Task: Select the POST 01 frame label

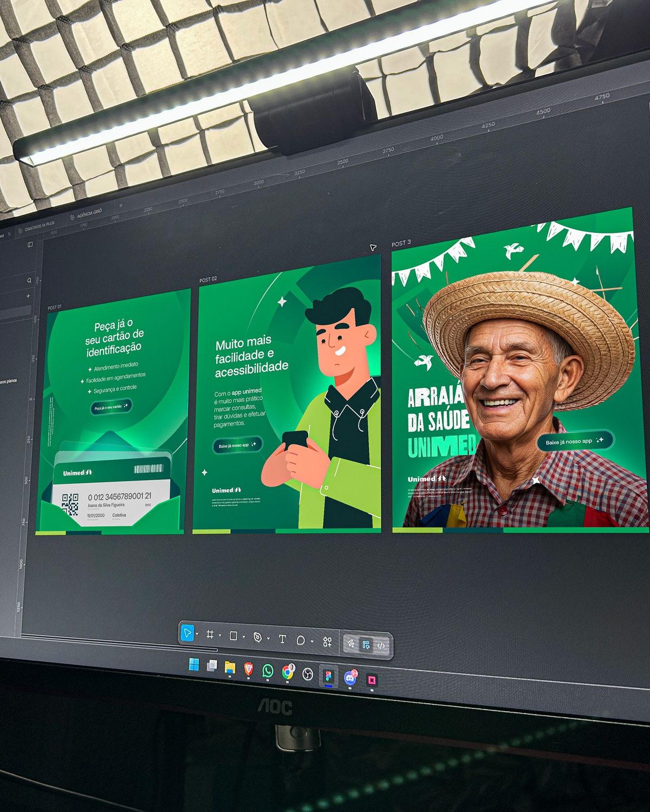Action: [x=55, y=307]
